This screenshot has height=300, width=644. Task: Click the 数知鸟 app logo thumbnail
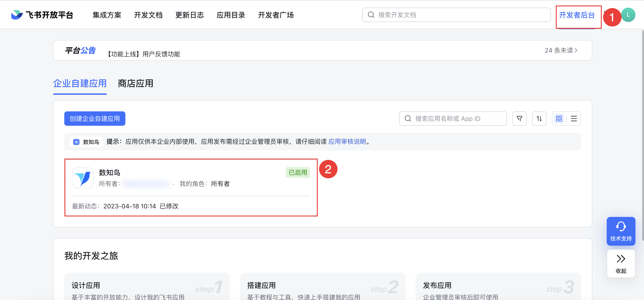(83, 178)
